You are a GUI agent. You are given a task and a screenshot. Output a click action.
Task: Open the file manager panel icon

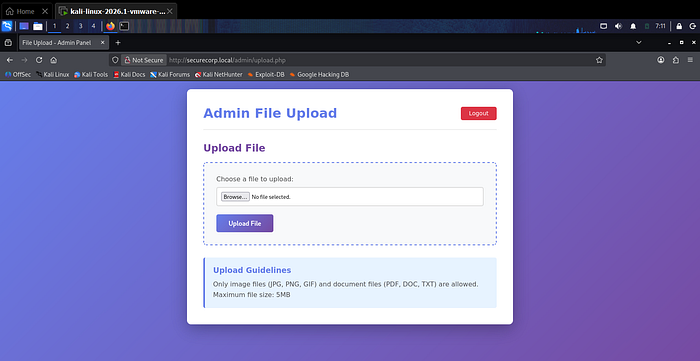click(x=38, y=26)
